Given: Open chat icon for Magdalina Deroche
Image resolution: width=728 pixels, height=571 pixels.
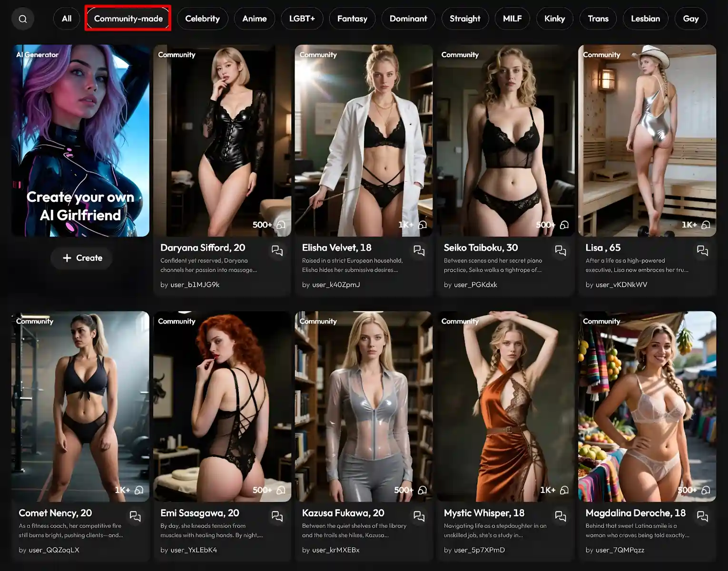Looking at the screenshot, I should 702,516.
